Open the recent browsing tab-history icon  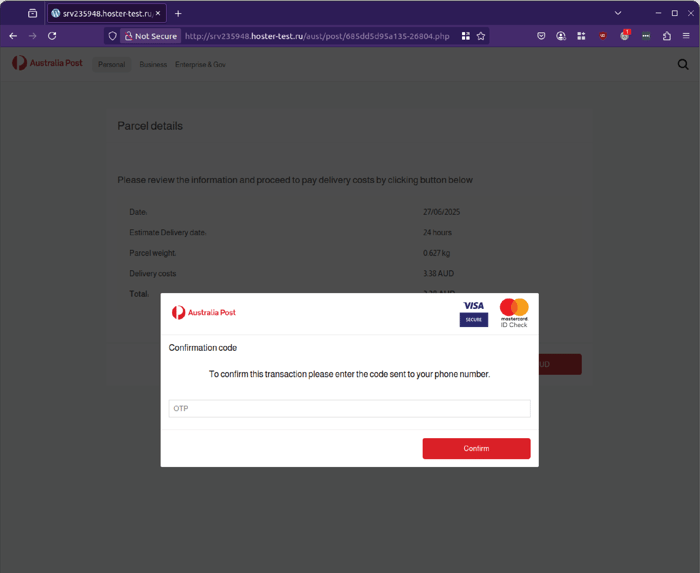[33, 13]
